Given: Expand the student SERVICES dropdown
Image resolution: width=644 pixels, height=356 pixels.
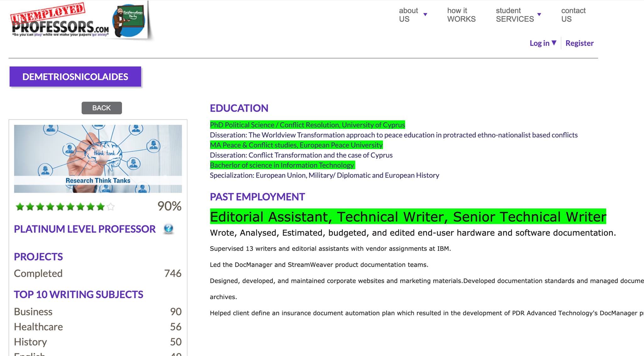Looking at the screenshot, I should (515, 15).
